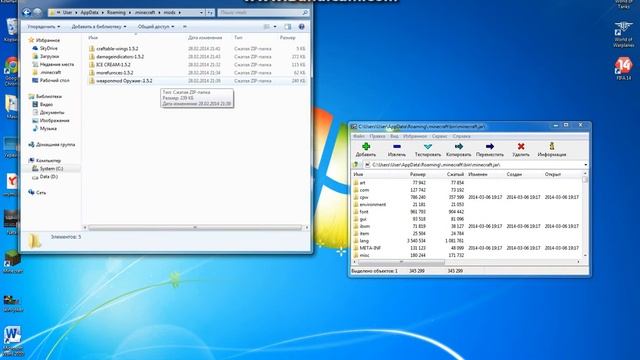The image size is (640, 360).
Task: Select damageindicators-1.5.2 zip file
Action: pyautogui.click(x=120, y=57)
